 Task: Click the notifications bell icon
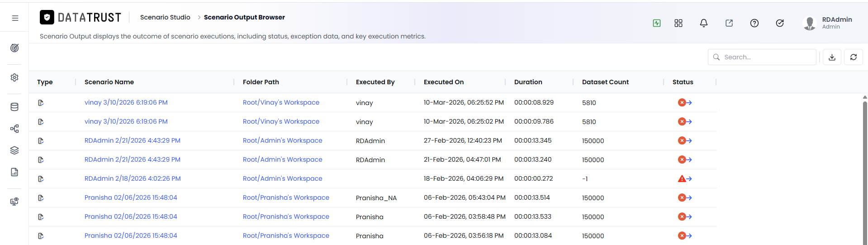(704, 23)
